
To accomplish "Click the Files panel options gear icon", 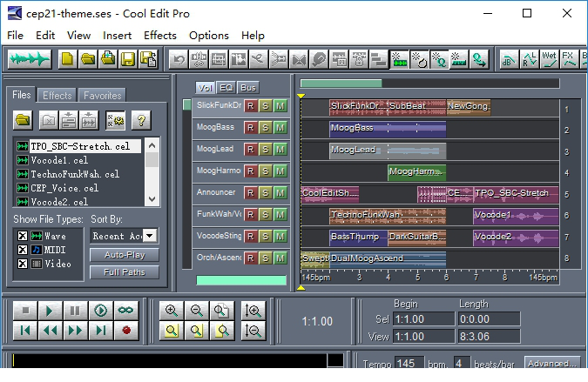I will tap(115, 120).
